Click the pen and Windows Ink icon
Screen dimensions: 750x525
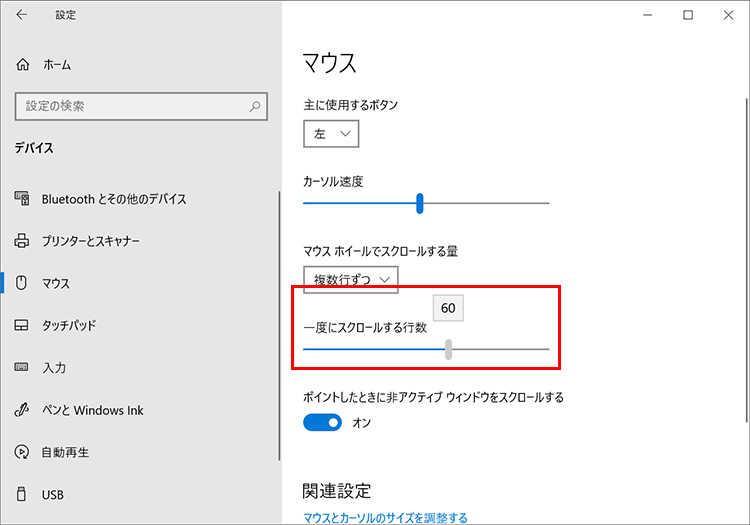[x=23, y=410]
